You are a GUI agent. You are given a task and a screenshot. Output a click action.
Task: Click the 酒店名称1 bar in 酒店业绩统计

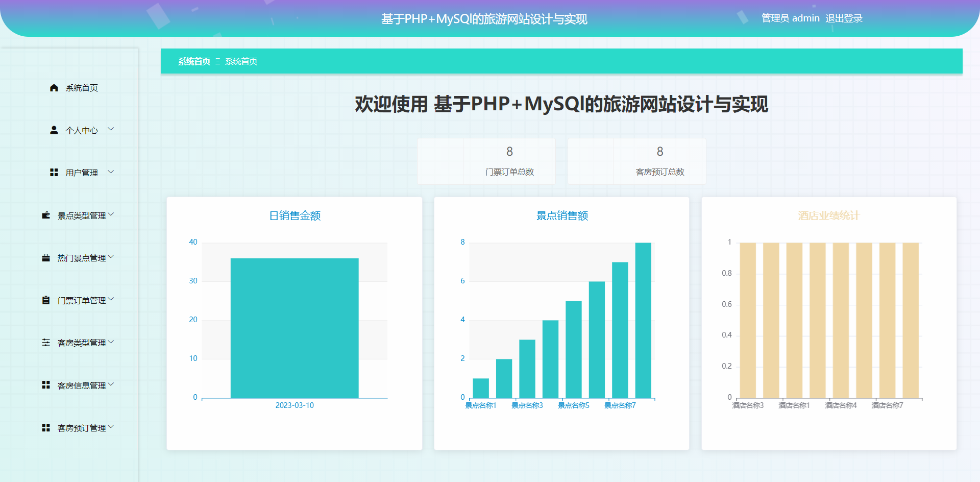pos(794,320)
